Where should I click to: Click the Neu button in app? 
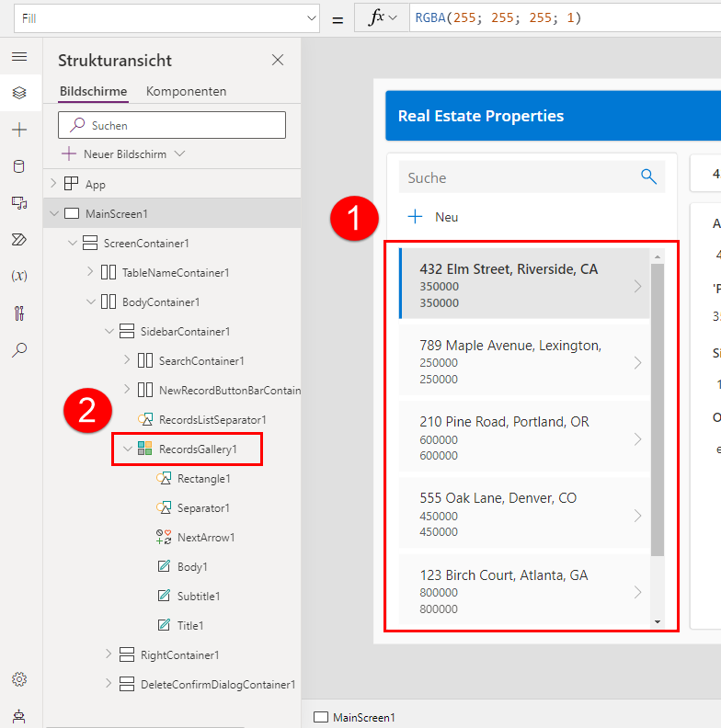432,217
